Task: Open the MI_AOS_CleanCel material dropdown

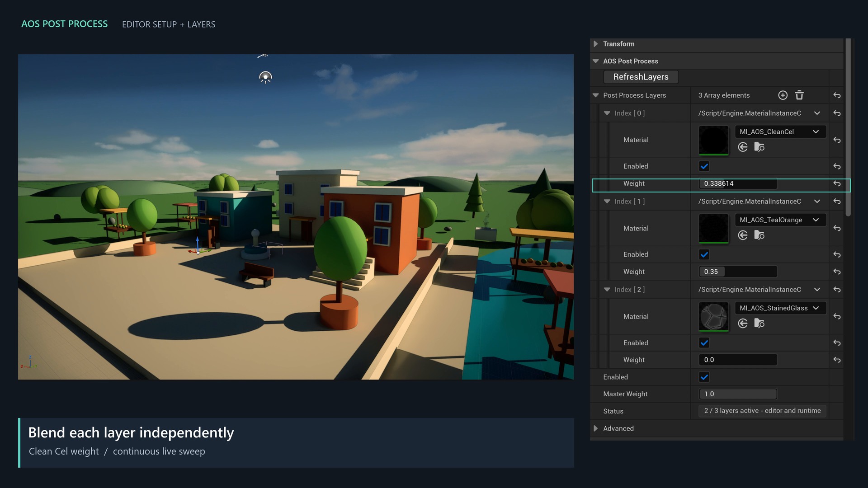Action: [x=780, y=131]
